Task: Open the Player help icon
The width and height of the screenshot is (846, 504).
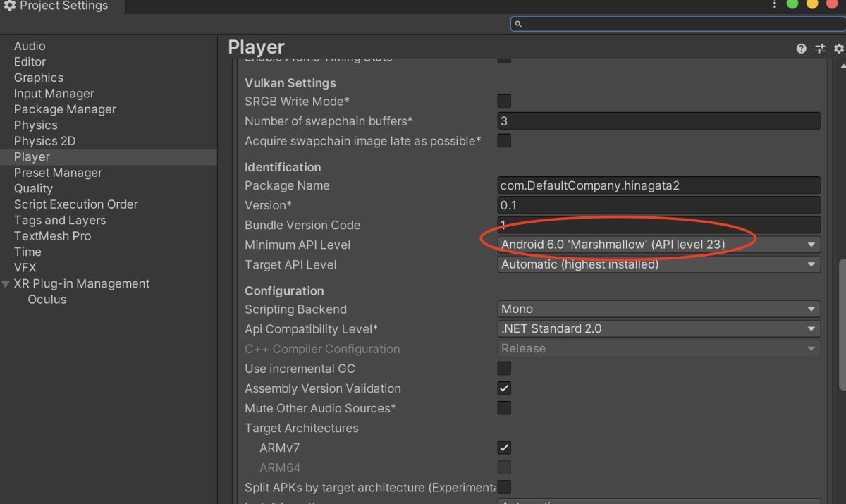Action: tap(801, 49)
